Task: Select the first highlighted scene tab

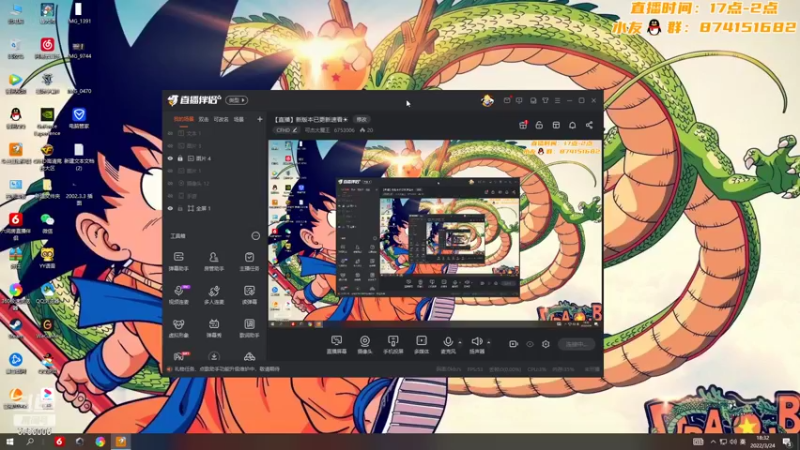Action: coord(183,119)
